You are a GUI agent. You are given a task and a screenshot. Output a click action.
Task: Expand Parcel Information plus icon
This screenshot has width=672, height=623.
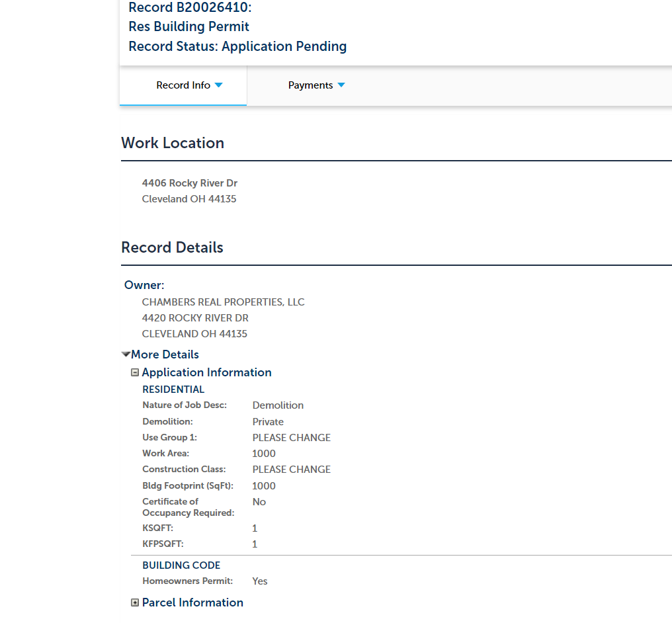(135, 602)
